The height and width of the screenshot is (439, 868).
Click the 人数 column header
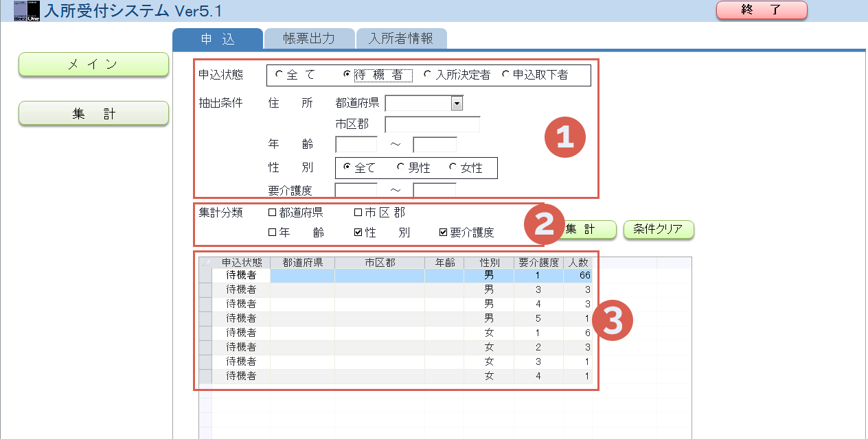pyautogui.click(x=575, y=263)
